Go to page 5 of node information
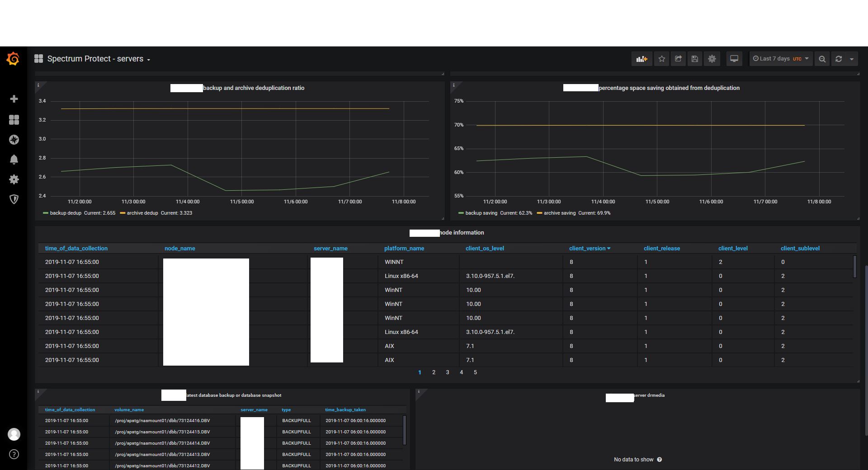The height and width of the screenshot is (470, 868). click(475, 372)
